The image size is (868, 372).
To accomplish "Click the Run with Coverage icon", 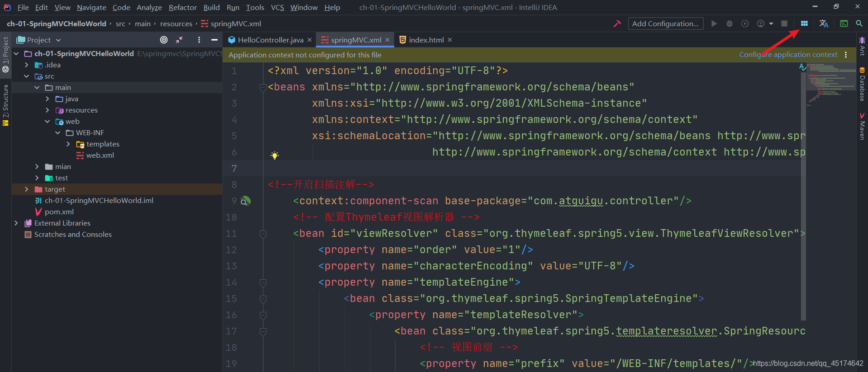I will tap(744, 24).
